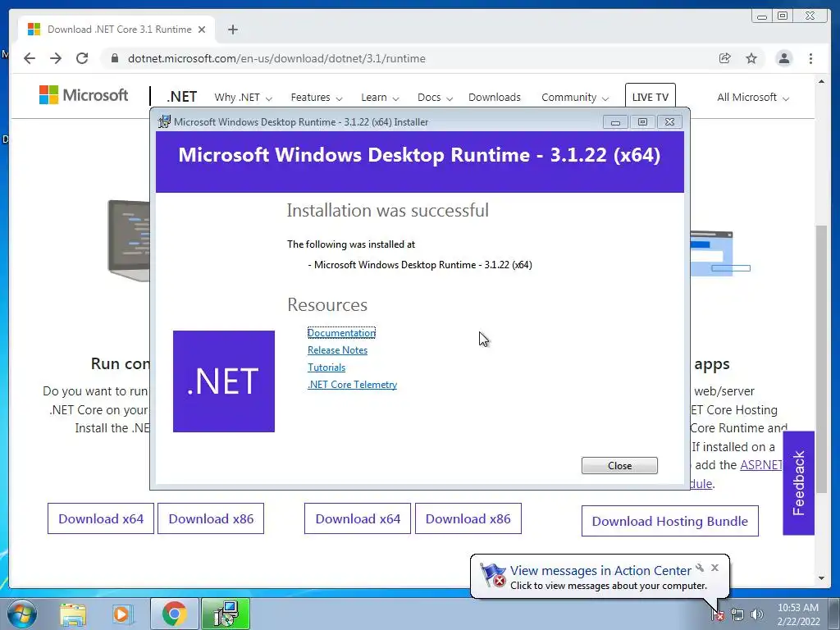Viewport: 840px width, 630px height.
Task: Open Windows Explorer from taskbar
Action: 72,614
